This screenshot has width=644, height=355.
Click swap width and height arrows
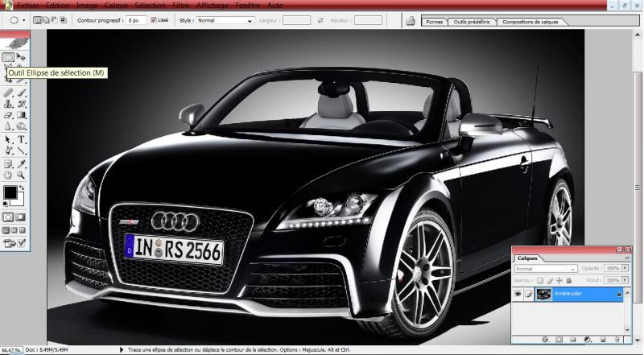320,20
